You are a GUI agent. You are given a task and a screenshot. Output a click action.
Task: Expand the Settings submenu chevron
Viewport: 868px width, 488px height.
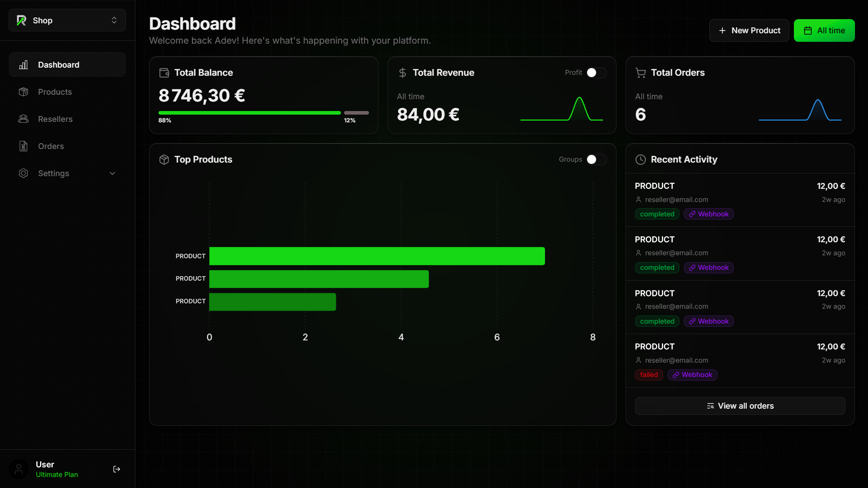click(x=112, y=173)
